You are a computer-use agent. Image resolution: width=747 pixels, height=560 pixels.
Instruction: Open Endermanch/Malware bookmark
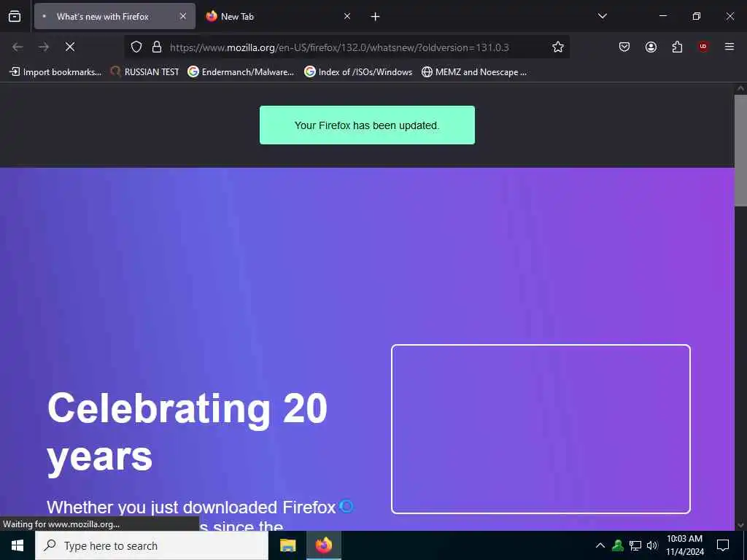click(x=241, y=72)
